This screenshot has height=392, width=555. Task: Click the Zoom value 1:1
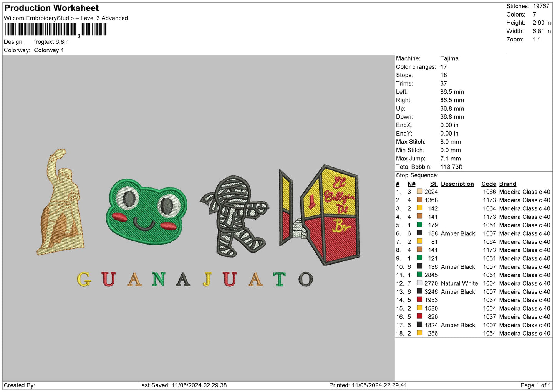pos(537,40)
